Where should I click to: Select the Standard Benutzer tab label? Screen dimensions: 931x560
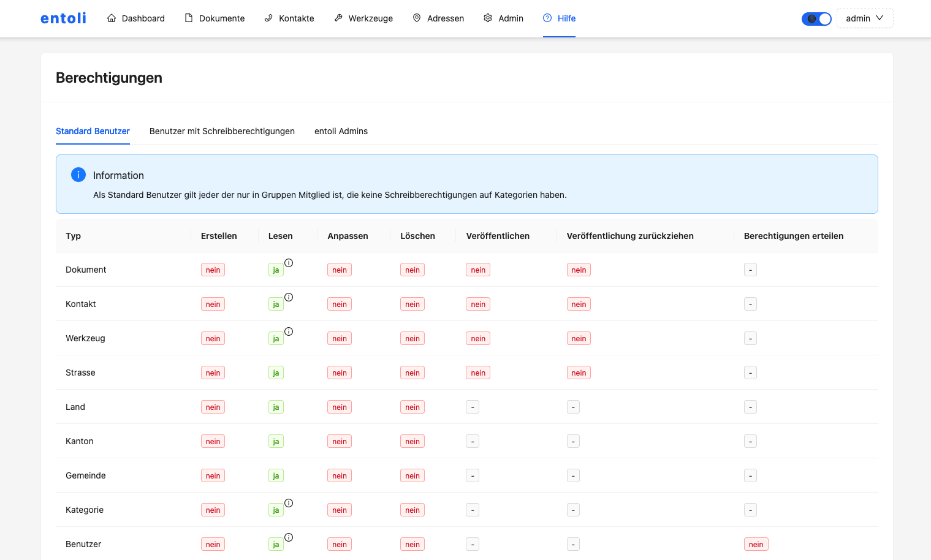point(93,131)
